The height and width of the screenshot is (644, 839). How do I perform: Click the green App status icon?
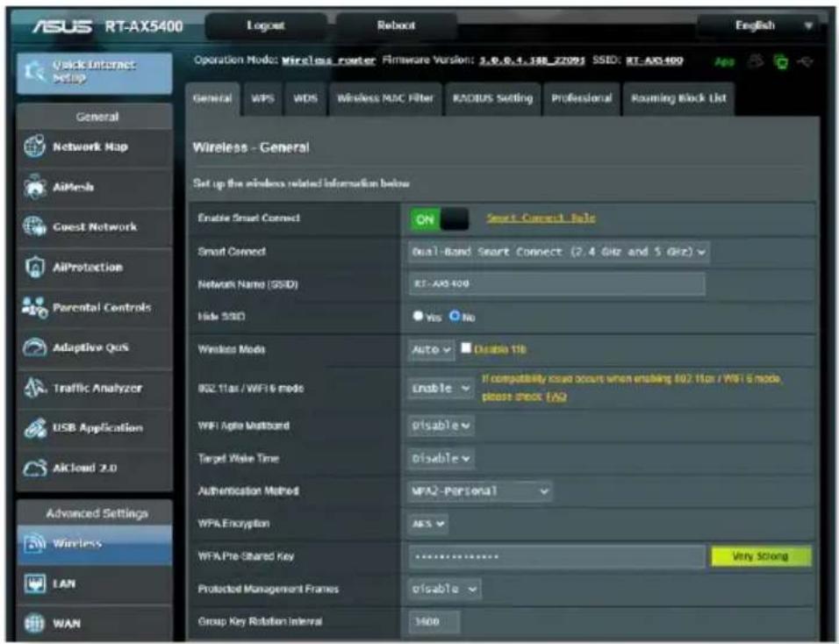(725, 62)
